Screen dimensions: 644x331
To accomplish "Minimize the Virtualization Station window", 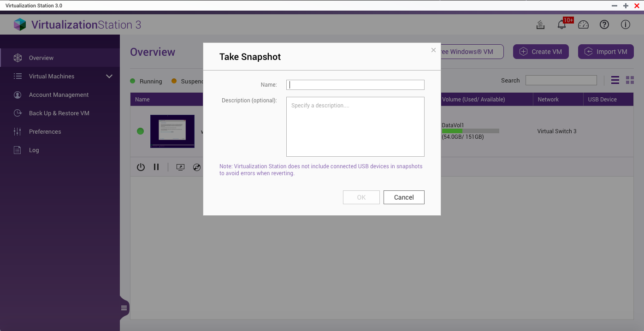I will point(614,6).
